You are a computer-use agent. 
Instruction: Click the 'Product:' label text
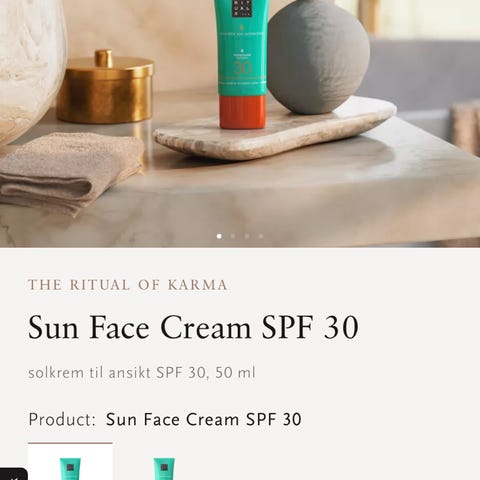point(62,419)
